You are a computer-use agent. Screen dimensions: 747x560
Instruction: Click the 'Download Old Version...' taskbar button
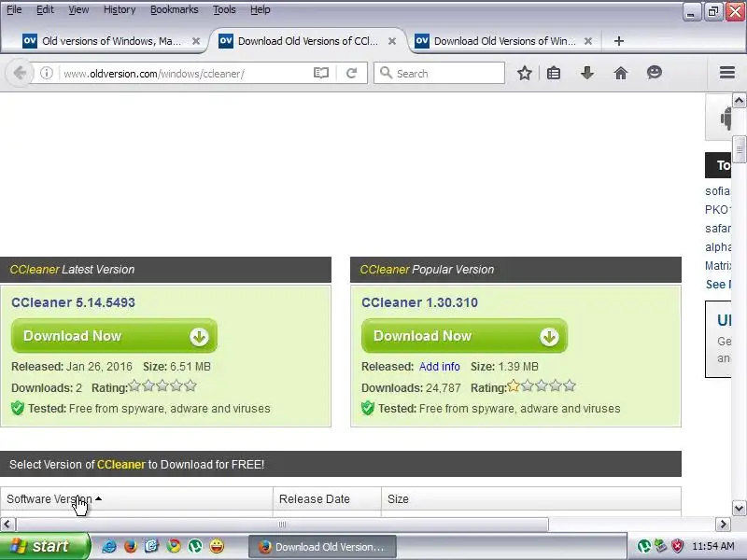pyautogui.click(x=322, y=547)
